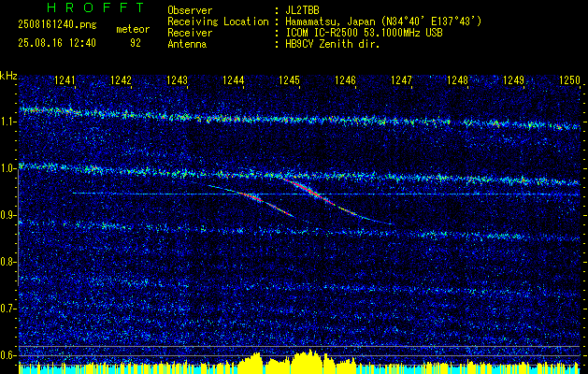Click the 1250 time marker
The width and height of the screenshot is (588, 374).
pyautogui.click(x=569, y=80)
